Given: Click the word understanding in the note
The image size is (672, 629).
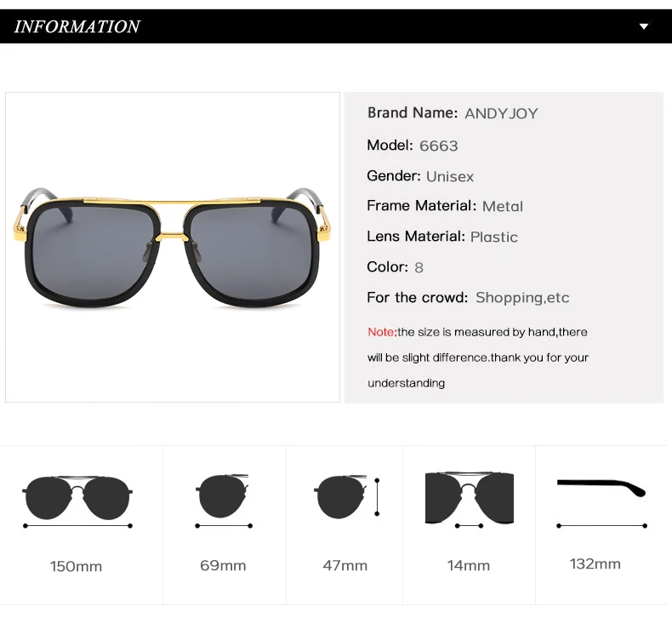Looking at the screenshot, I should 407,383.
